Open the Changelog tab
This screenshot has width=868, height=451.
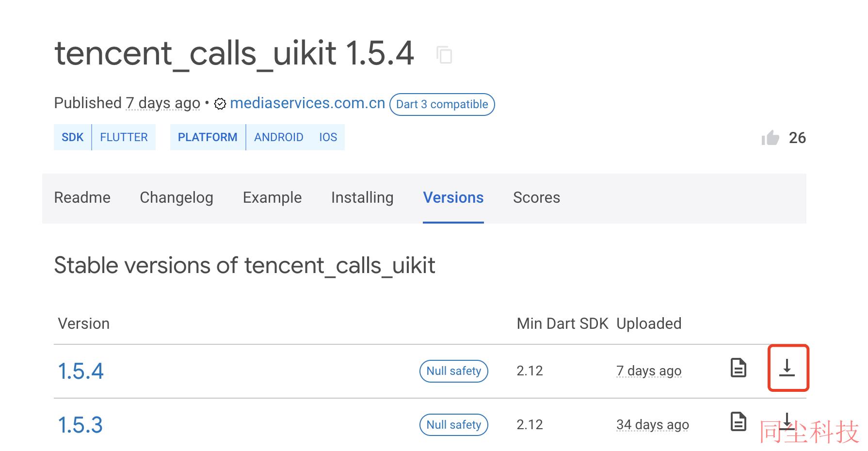pos(177,198)
